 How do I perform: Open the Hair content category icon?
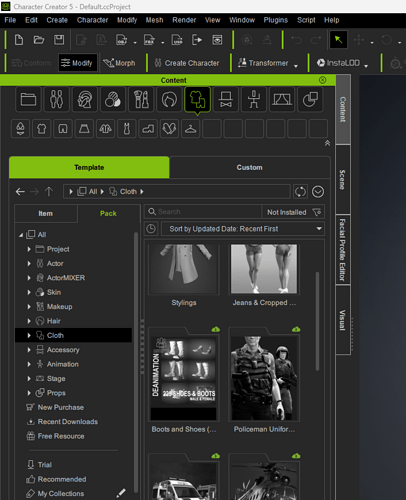pyautogui.click(x=169, y=99)
